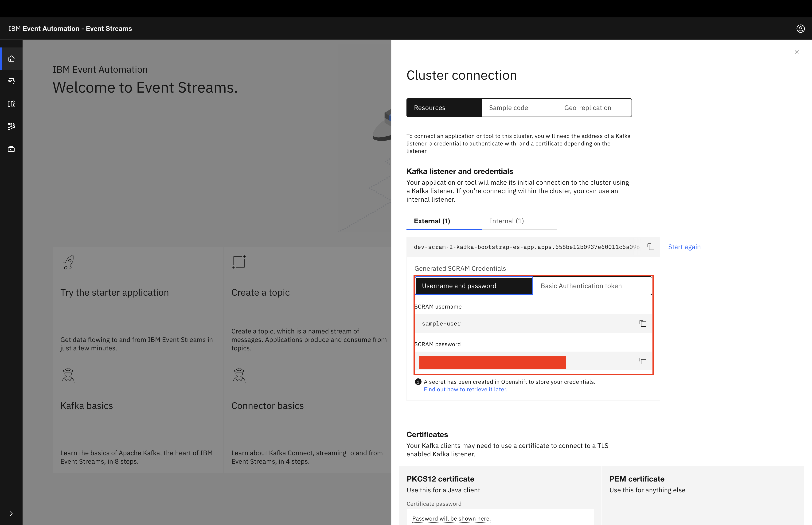Open the user profile icon
Screen dimensions: 812x525
click(x=800, y=29)
